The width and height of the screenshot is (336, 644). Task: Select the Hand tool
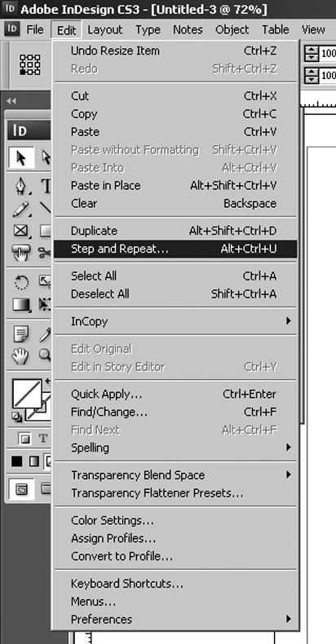click(21, 355)
